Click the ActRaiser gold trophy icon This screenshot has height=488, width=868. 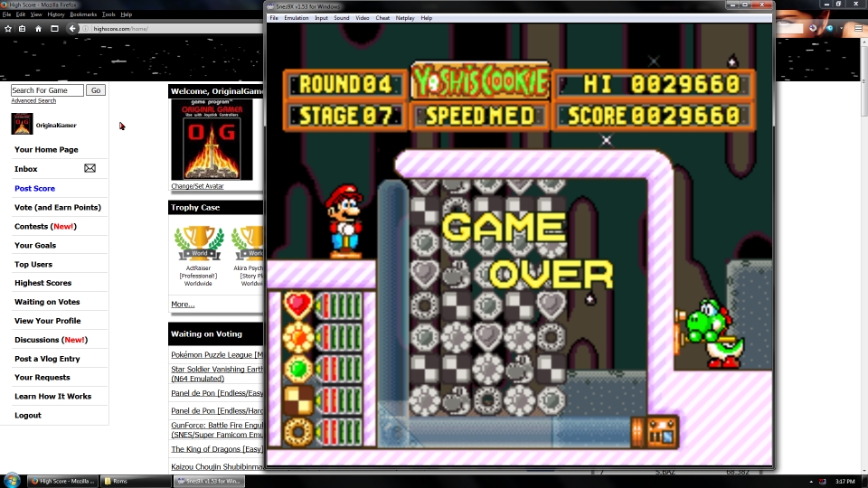click(x=198, y=242)
